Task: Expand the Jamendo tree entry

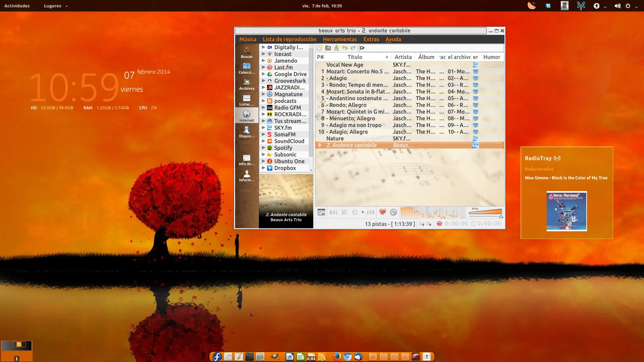Action: (263, 61)
